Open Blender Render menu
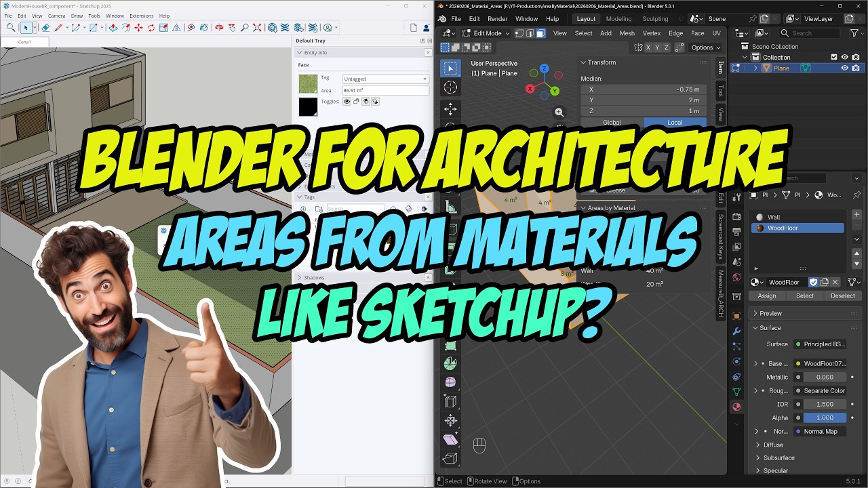Image resolution: width=868 pixels, height=488 pixels. (497, 19)
